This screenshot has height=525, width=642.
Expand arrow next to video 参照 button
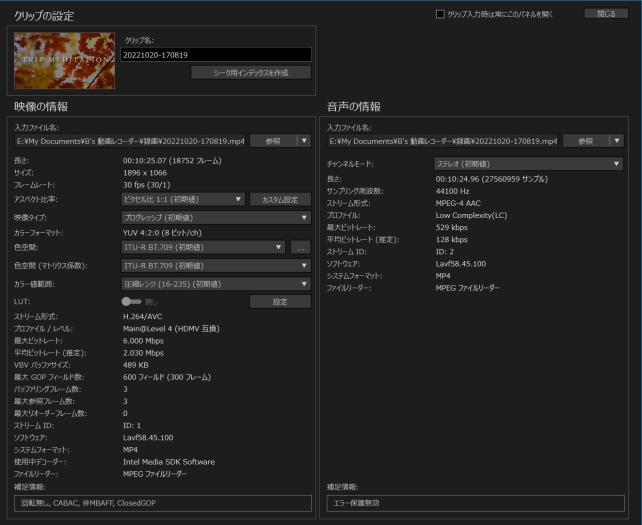pyautogui.click(x=304, y=141)
